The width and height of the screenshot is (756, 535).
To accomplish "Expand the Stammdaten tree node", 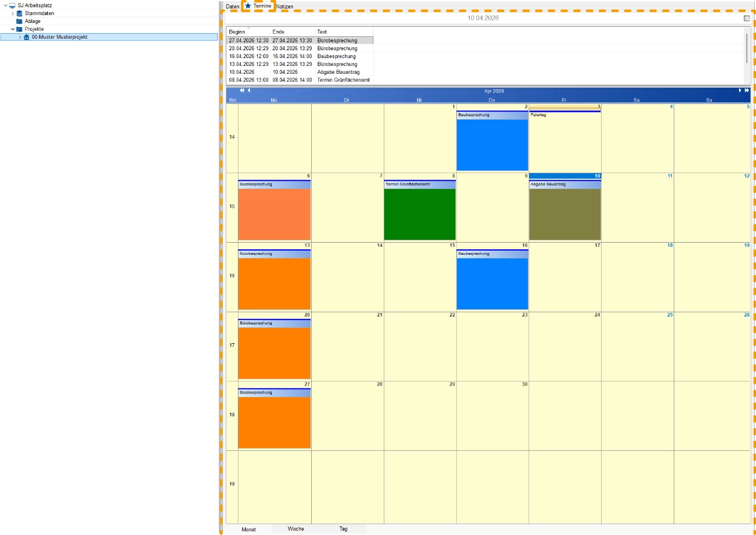I will 13,13.
